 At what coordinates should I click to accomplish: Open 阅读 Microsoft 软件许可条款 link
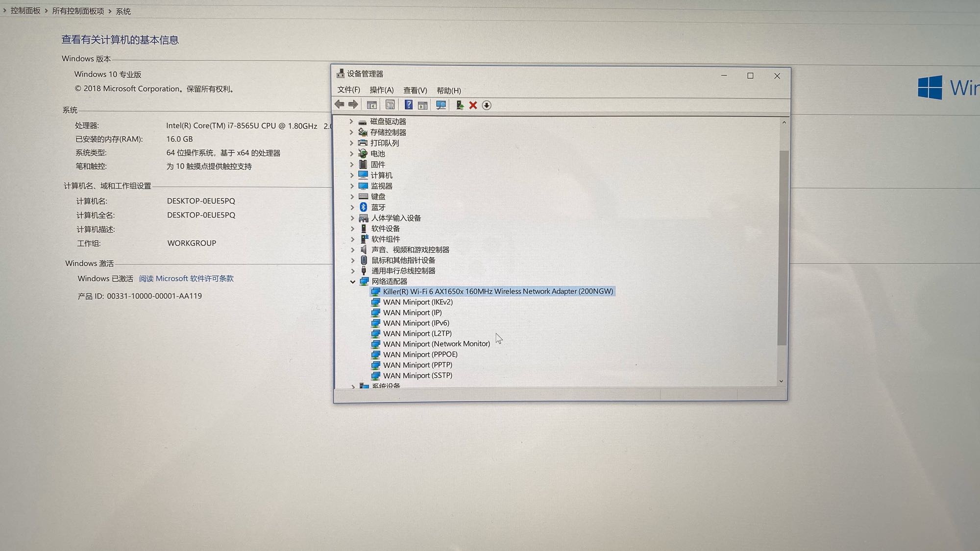click(186, 279)
